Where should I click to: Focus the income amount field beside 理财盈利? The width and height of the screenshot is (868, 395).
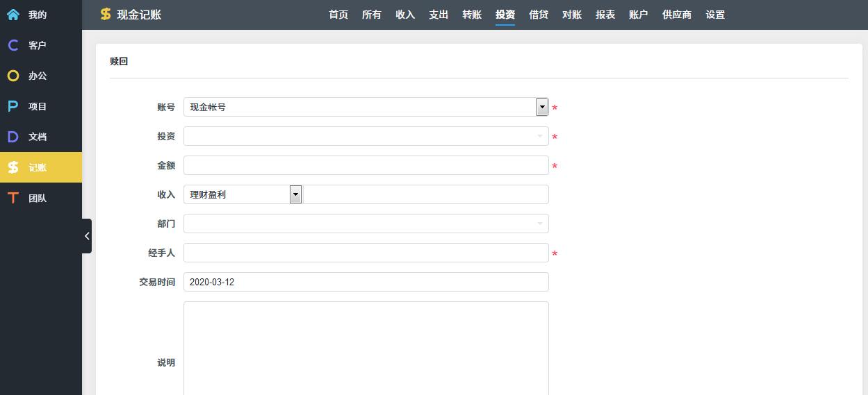click(426, 194)
